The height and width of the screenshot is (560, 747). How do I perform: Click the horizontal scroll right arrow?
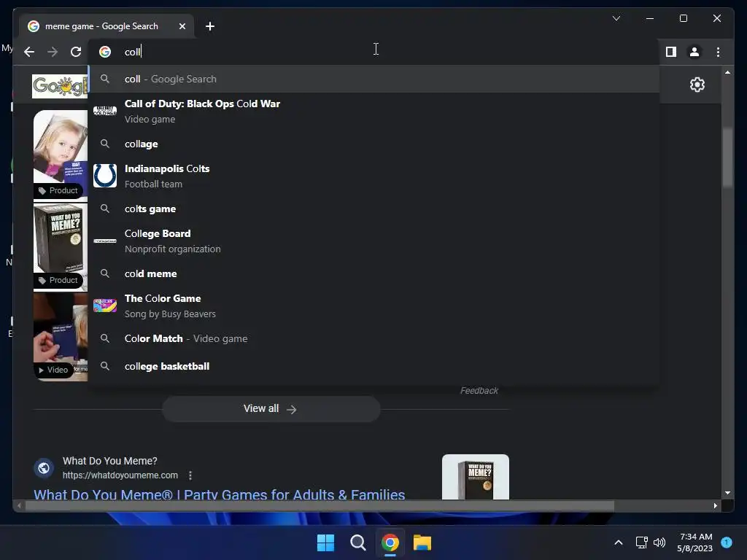pyautogui.click(x=715, y=506)
